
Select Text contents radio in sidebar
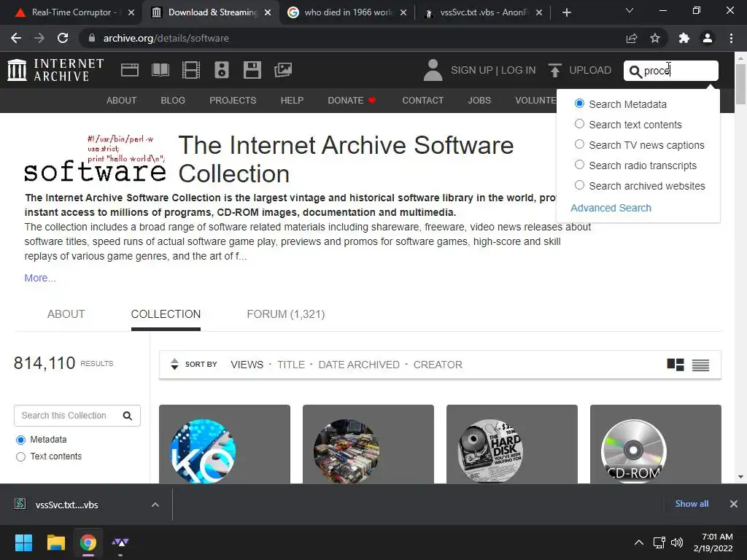pos(20,456)
